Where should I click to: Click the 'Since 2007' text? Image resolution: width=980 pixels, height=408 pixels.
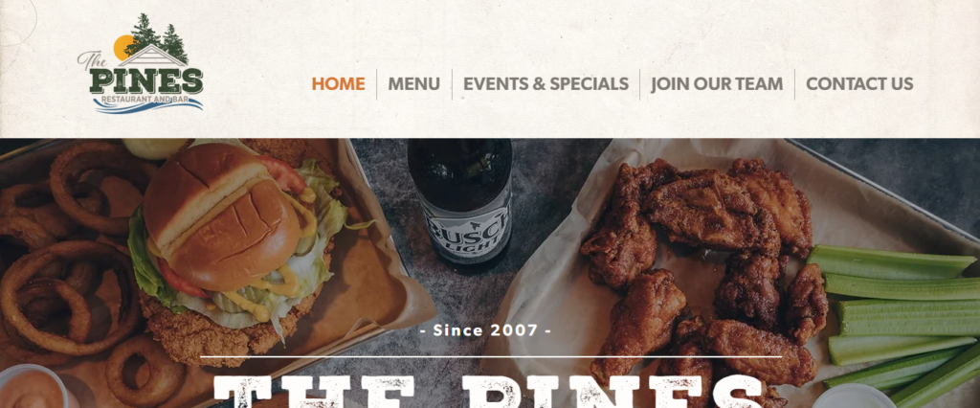pyautogui.click(x=485, y=329)
